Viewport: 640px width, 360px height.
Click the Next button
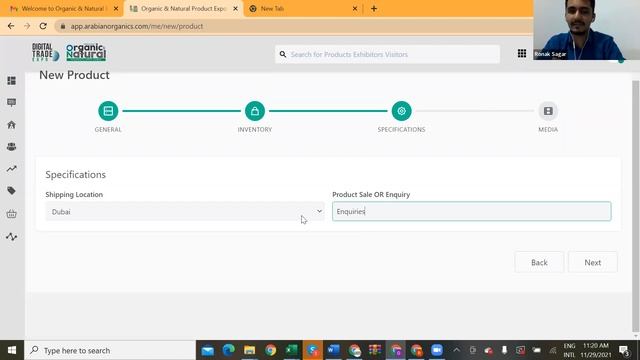point(593,262)
